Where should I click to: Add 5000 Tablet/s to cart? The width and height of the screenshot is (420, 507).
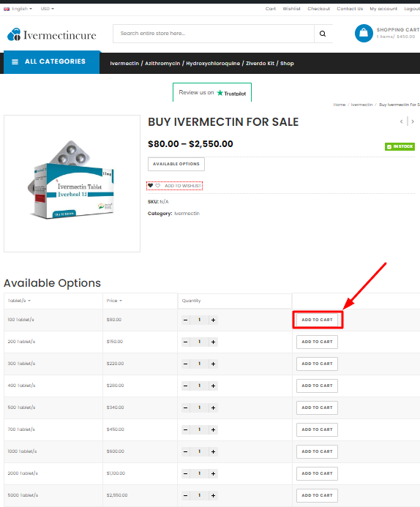tap(317, 495)
